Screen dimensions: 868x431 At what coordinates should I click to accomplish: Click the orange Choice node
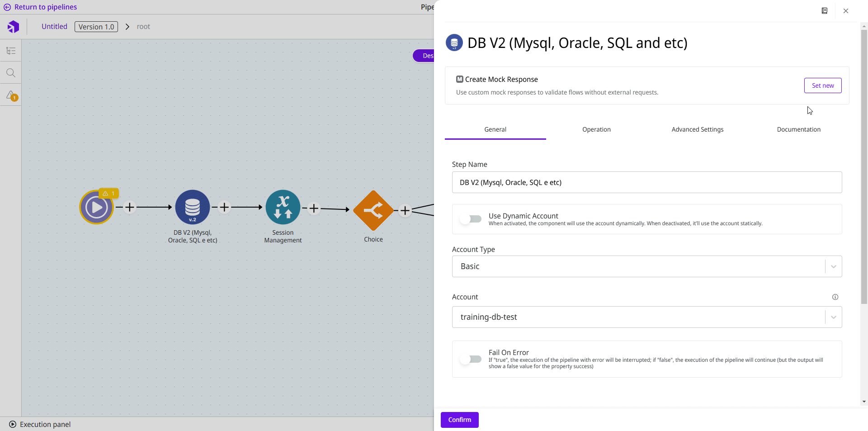point(373,210)
